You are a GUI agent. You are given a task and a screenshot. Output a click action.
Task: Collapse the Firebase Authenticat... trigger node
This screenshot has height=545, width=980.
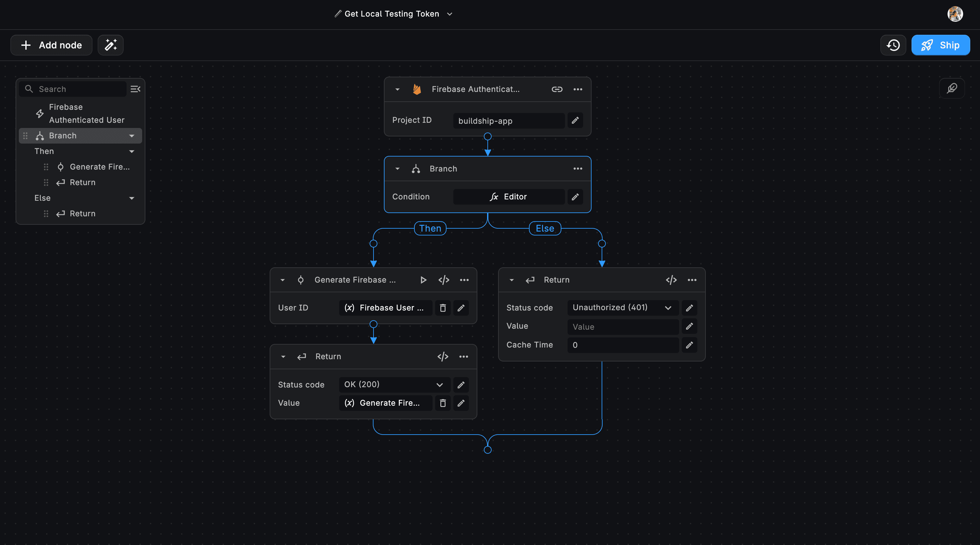397,90
